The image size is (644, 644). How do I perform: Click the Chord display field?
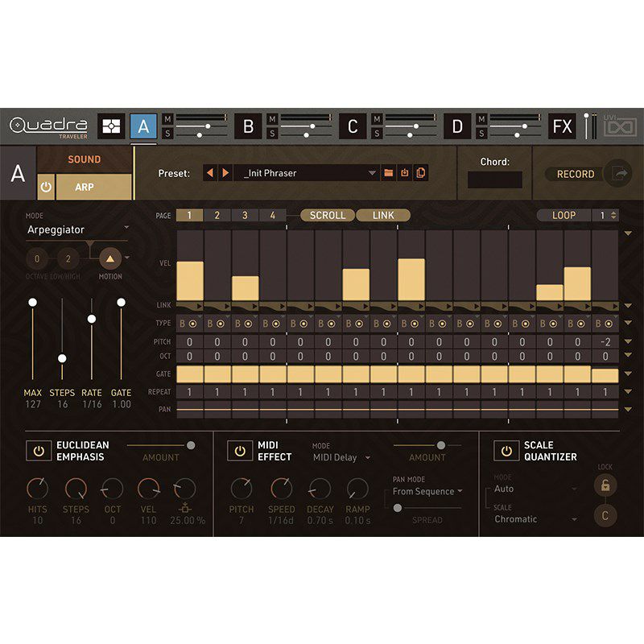pyautogui.click(x=495, y=180)
